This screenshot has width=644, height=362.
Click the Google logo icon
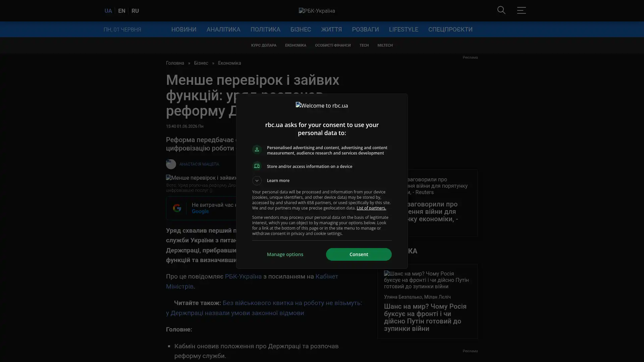[x=177, y=208]
